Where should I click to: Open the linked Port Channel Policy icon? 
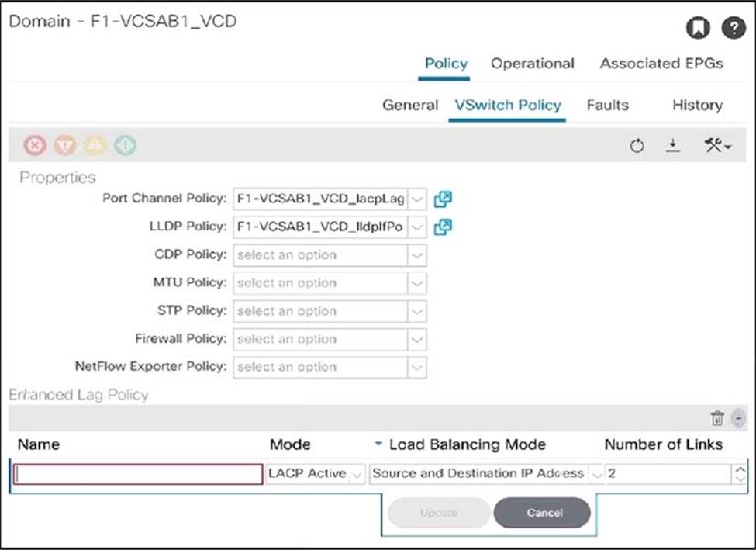coord(443,199)
